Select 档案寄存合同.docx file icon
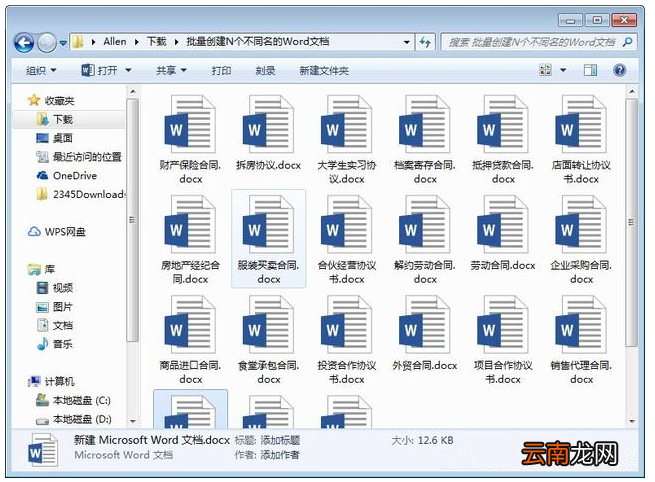This screenshot has width=655, height=482. 424,124
